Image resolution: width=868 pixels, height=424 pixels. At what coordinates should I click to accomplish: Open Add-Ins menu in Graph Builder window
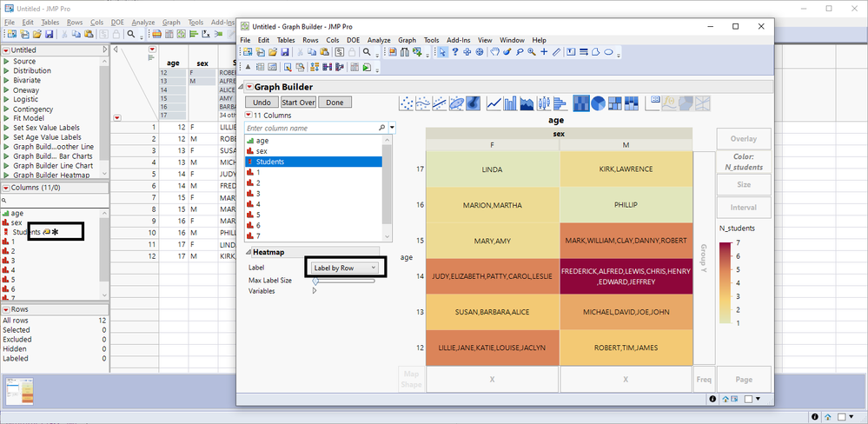pyautogui.click(x=458, y=40)
